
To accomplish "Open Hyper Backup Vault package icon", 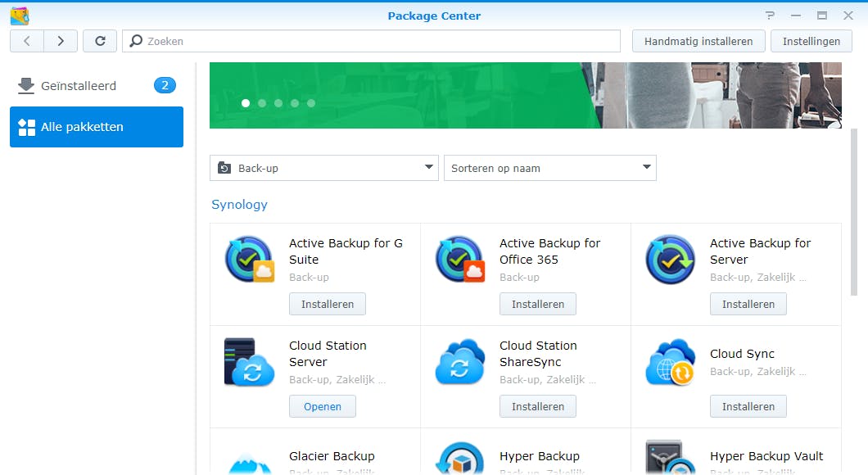I will 671,457.
